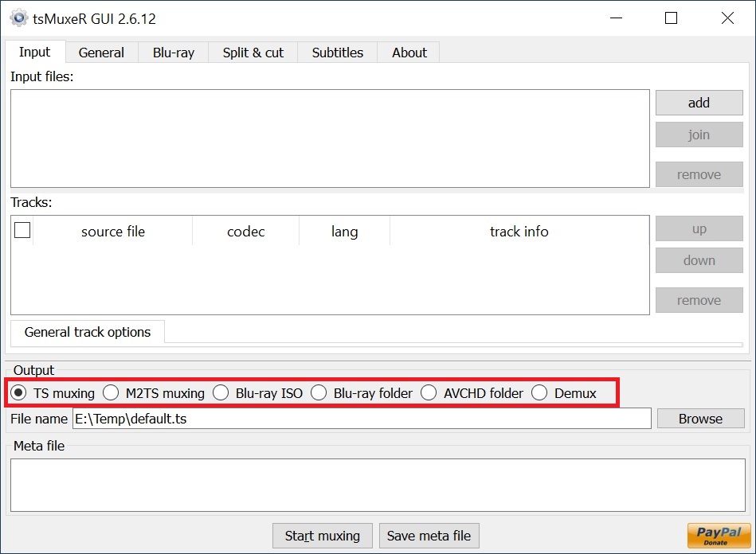Screen dimensions: 756x554
Task: Select Blu-ray folder output option
Action: [319, 392]
